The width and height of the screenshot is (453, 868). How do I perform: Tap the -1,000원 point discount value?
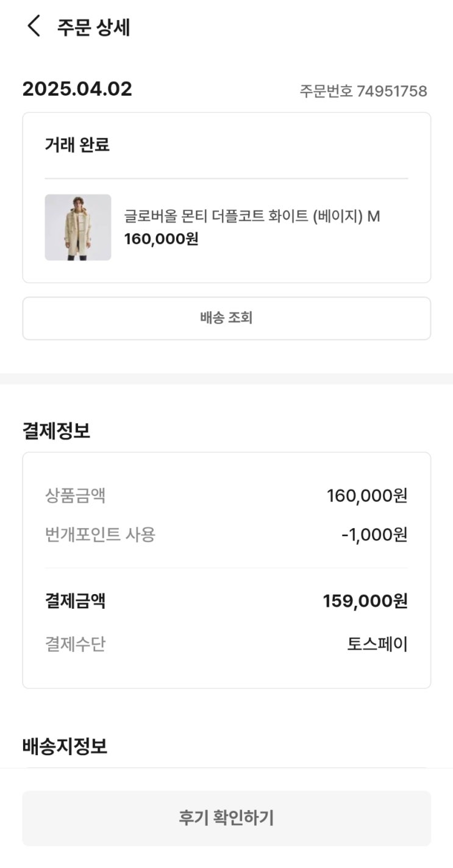point(374,535)
